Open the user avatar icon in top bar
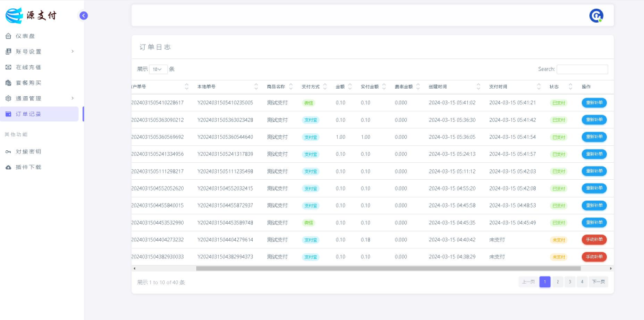This screenshot has height=320, width=644. coord(596,16)
